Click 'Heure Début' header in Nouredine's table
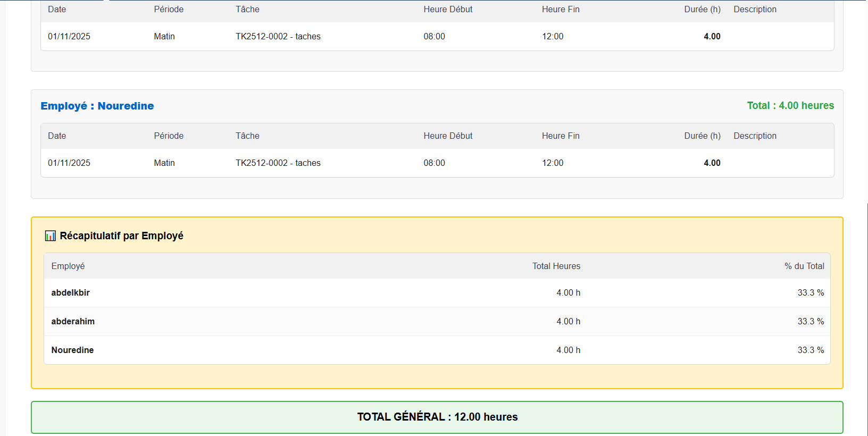Screen dimensions: 868x436 coord(448,136)
